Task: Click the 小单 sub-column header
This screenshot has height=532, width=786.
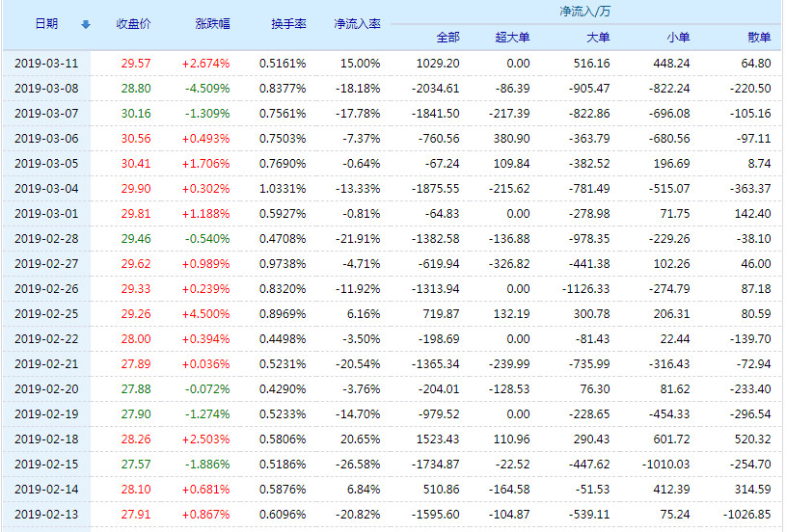Action: pyautogui.click(x=677, y=38)
